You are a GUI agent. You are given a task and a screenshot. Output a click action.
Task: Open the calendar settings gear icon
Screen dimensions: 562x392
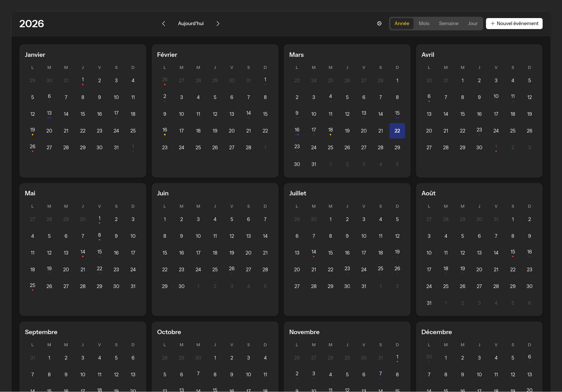click(x=379, y=23)
